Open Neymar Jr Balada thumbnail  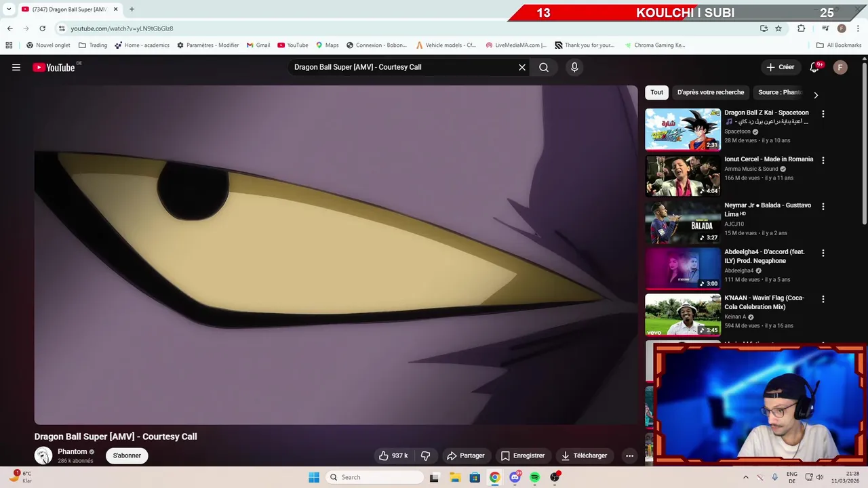tap(683, 222)
